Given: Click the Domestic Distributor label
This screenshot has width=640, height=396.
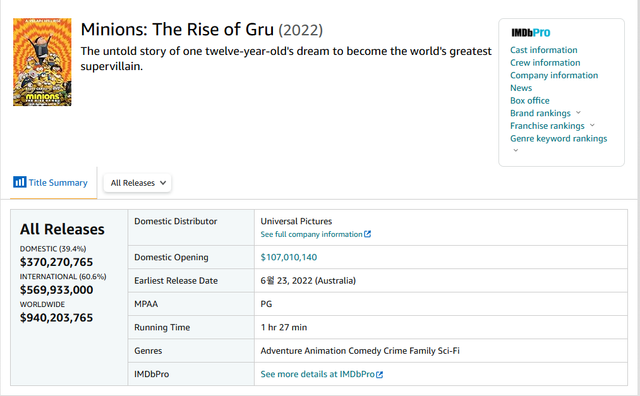Looking at the screenshot, I should [x=176, y=221].
